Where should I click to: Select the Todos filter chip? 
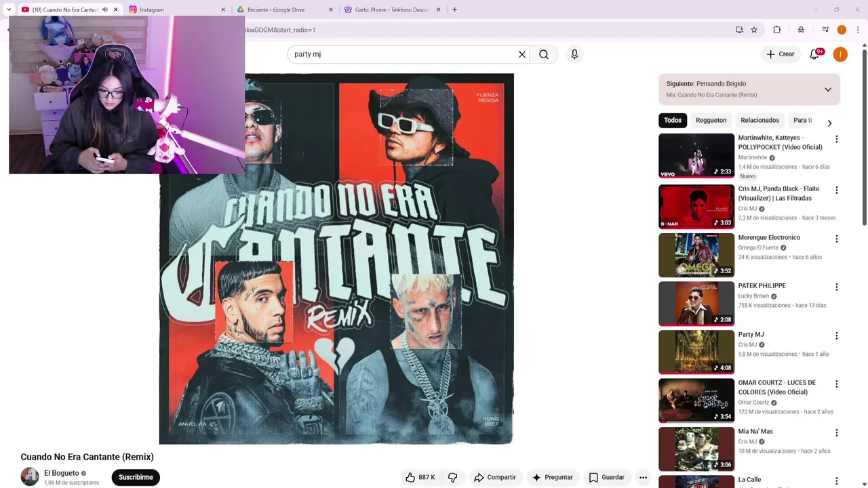(673, 120)
